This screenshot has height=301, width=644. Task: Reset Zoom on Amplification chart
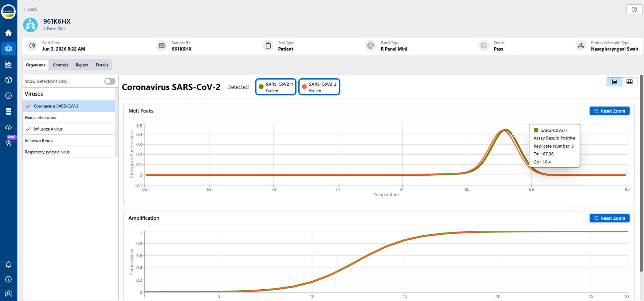[609, 218]
